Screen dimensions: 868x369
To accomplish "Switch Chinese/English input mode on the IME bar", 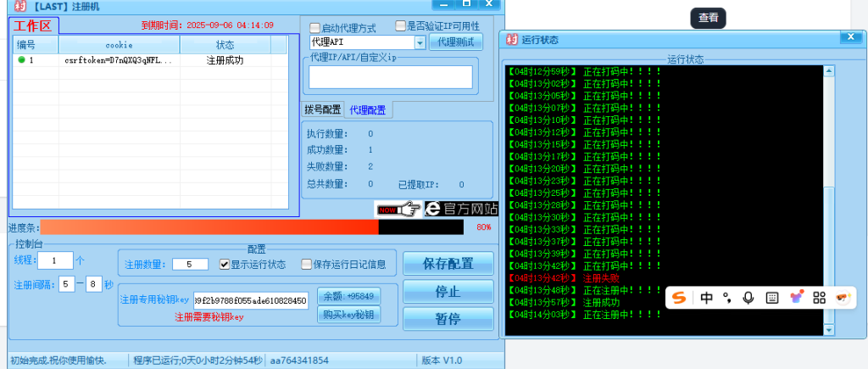I will (707, 298).
